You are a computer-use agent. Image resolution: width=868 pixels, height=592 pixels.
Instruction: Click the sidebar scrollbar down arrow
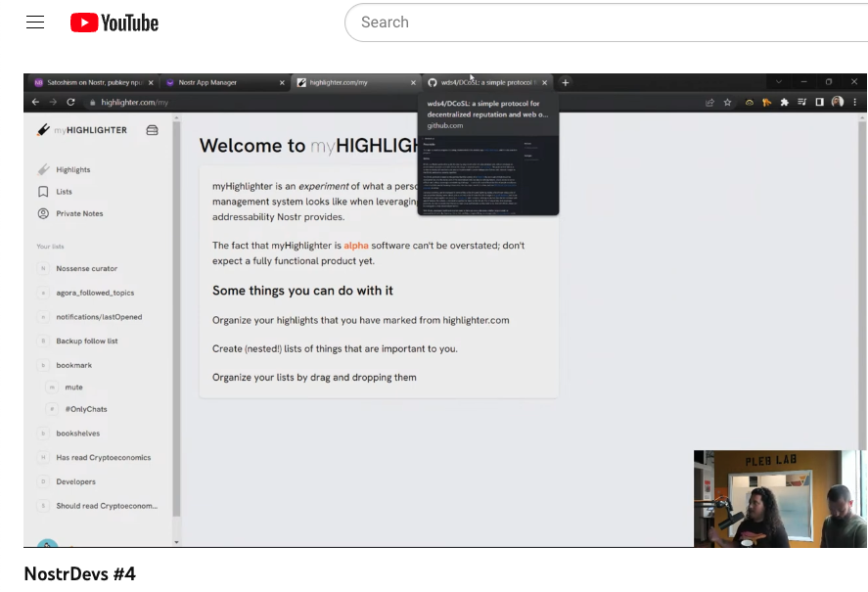tap(176, 541)
